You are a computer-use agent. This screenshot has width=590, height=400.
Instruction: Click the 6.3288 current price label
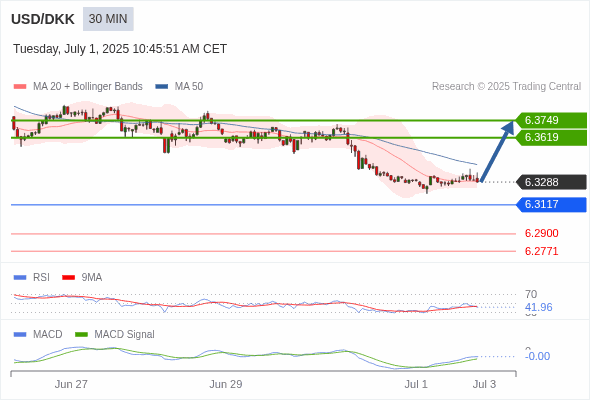551,182
